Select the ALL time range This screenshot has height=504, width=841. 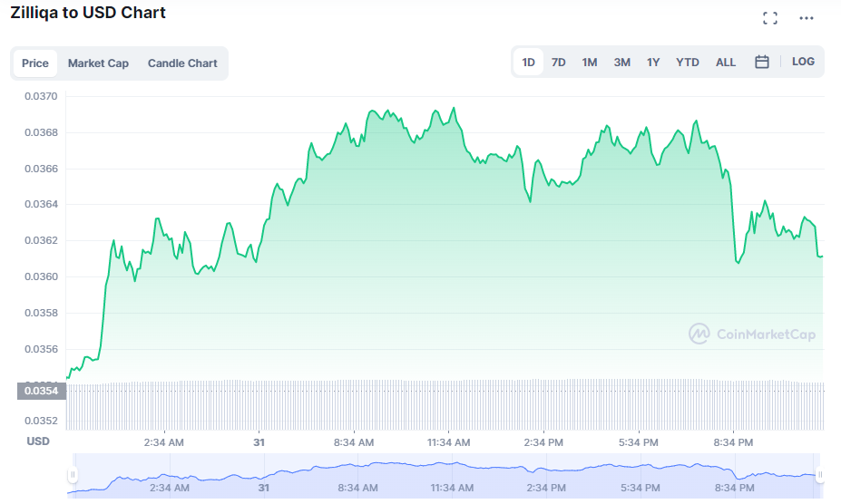[725, 63]
